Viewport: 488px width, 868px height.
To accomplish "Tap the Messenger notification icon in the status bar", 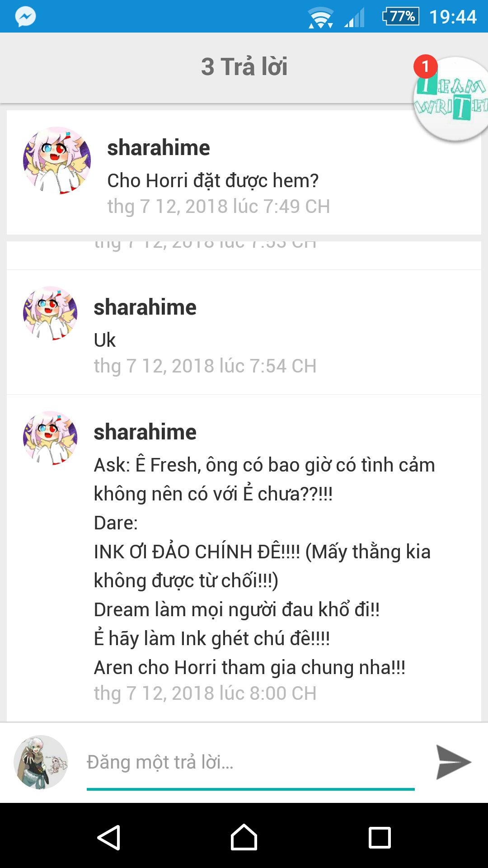I will pos(25,17).
